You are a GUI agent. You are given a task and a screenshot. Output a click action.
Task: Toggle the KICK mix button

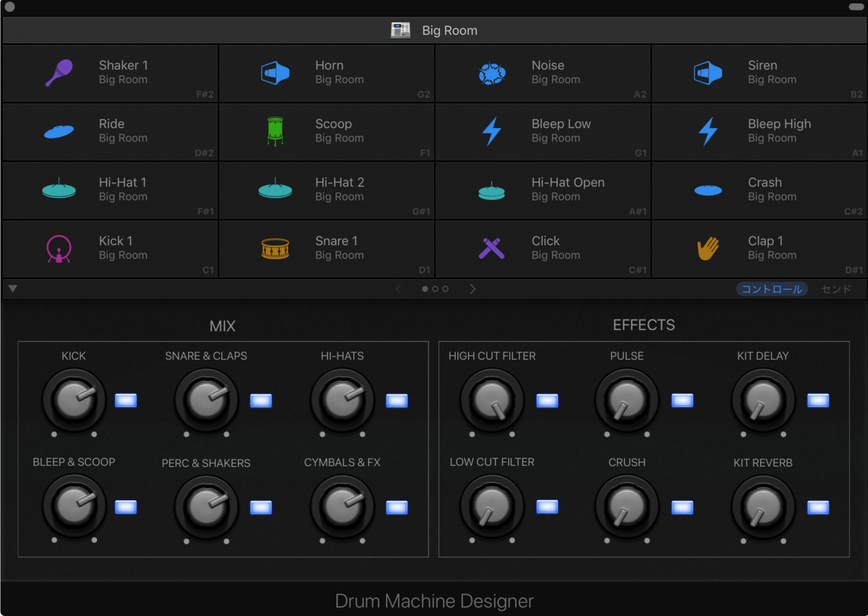(x=126, y=401)
